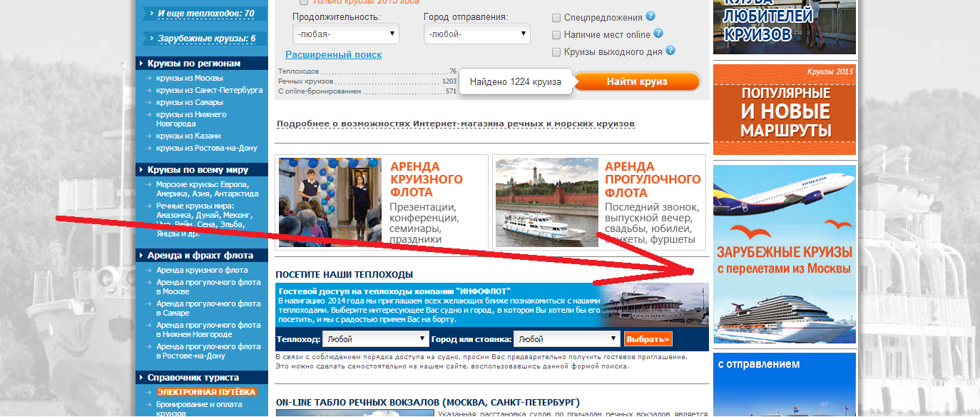The image size is (980, 417).
Task: Click the 'Найдено 1224 круиза' label
Action: point(515,82)
